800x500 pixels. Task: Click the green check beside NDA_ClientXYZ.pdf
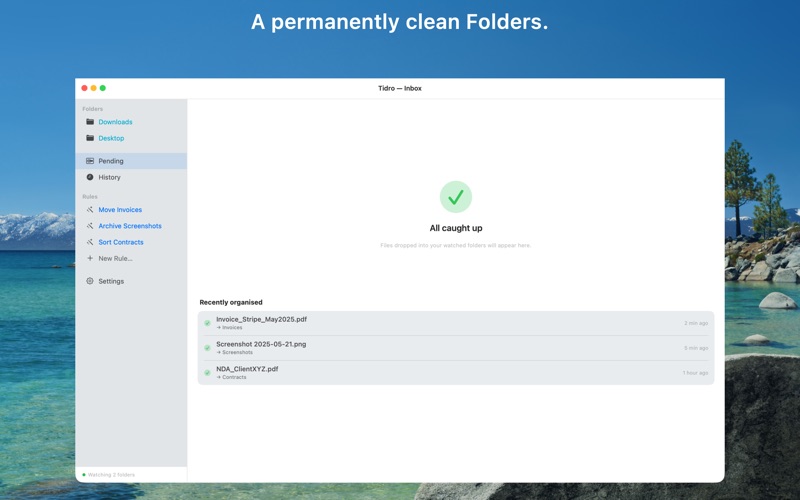click(207, 373)
